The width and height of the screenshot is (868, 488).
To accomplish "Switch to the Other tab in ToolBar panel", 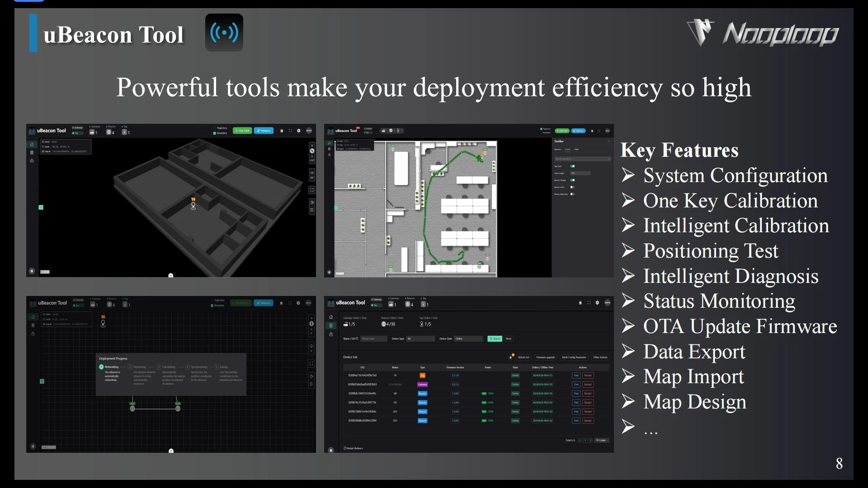I will click(577, 150).
